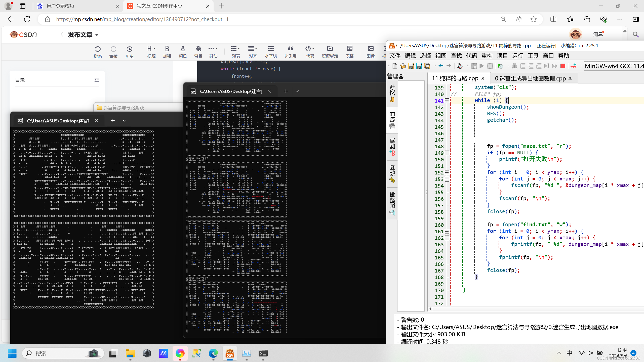Image resolution: width=644 pixels, height=362 pixels.
Task: Insert a table in the editor
Action: [349, 52]
